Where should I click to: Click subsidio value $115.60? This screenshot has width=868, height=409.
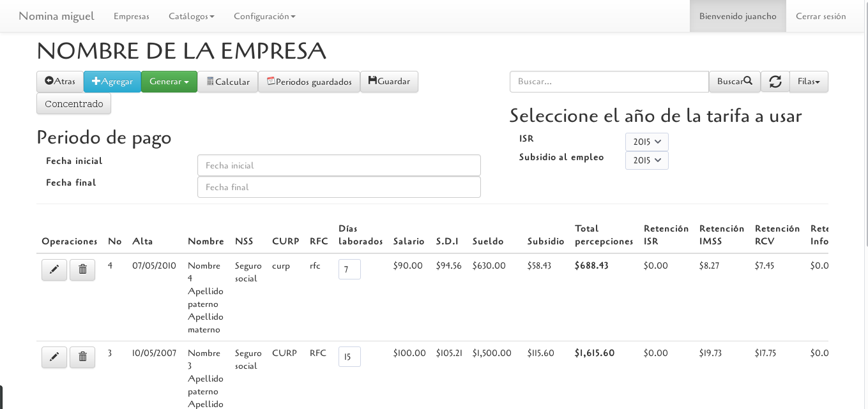coord(541,353)
